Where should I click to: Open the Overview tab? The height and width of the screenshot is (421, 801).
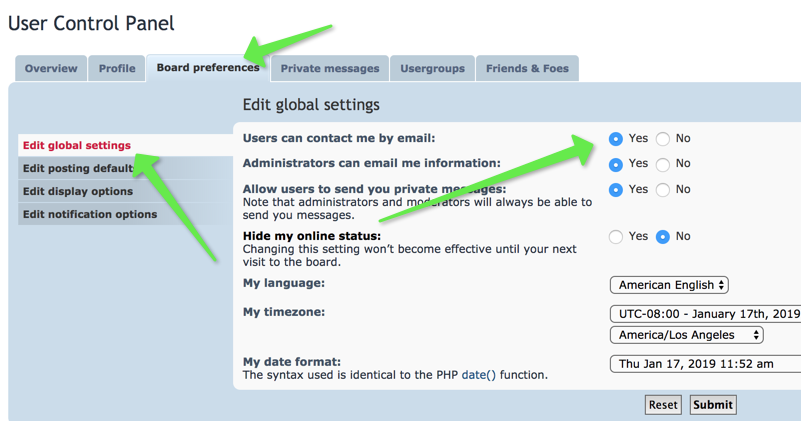point(51,68)
